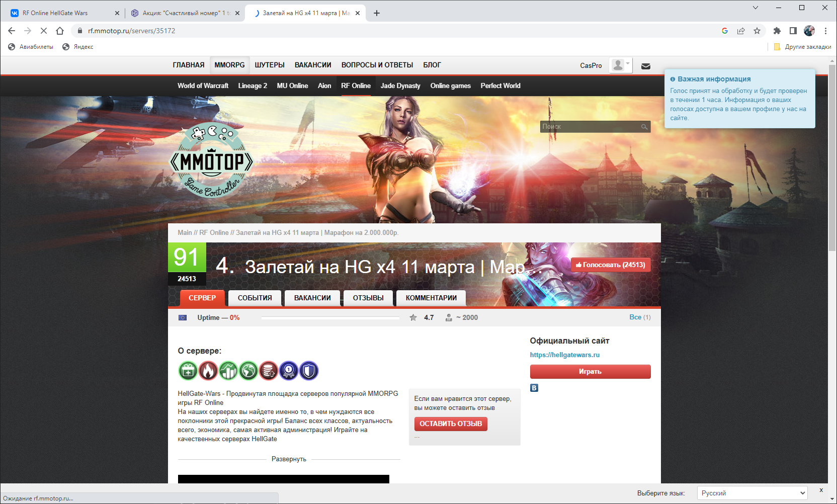837x504 pixels.
Task: Click the blue shield badge
Action: [x=309, y=371]
